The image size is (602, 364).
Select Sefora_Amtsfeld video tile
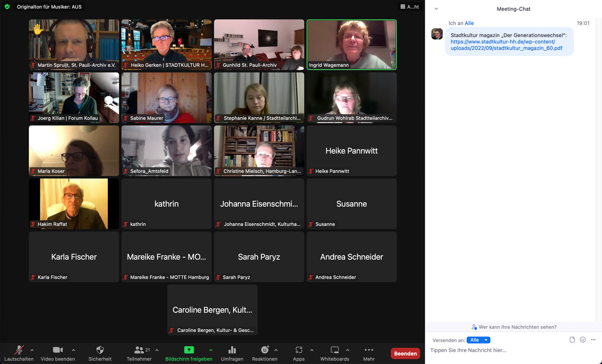167,150
